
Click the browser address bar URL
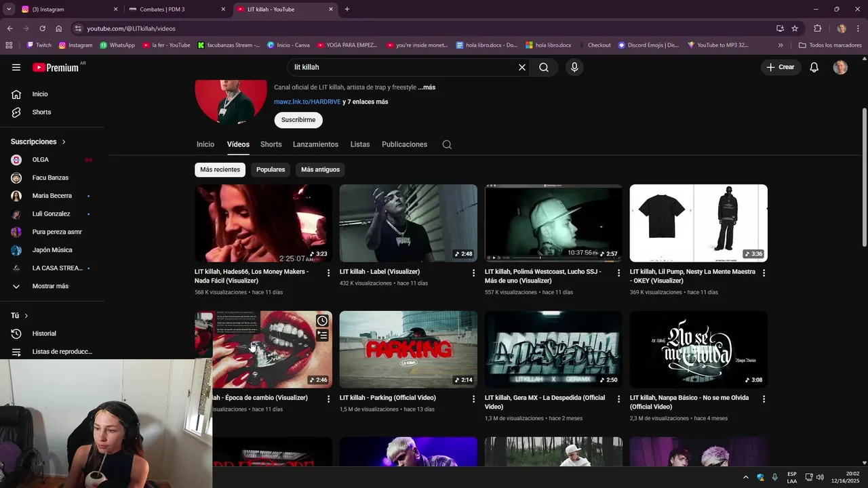(131, 28)
